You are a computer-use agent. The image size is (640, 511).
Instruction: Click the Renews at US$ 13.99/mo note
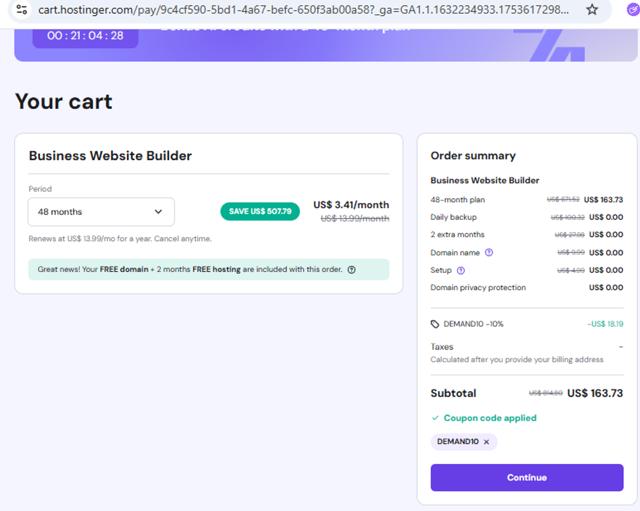pyautogui.click(x=120, y=239)
